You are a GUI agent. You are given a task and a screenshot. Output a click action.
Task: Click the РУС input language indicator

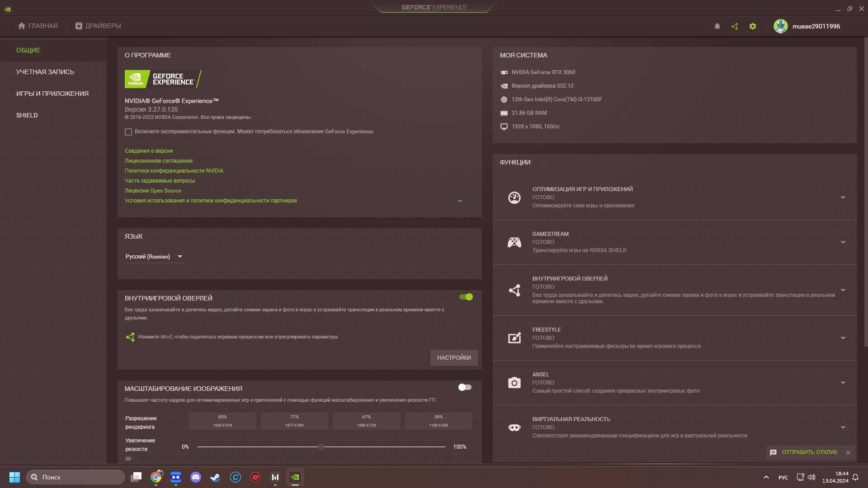(783, 478)
